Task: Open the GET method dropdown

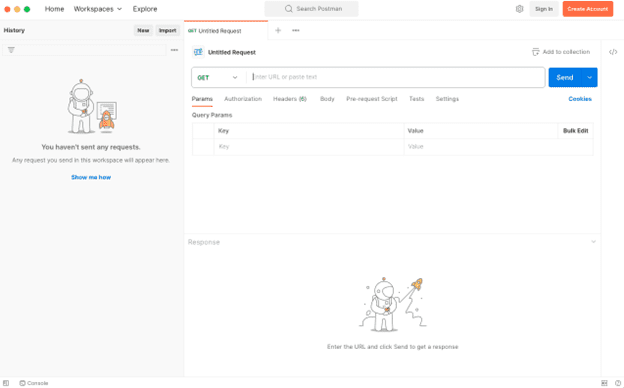Action: (x=218, y=78)
